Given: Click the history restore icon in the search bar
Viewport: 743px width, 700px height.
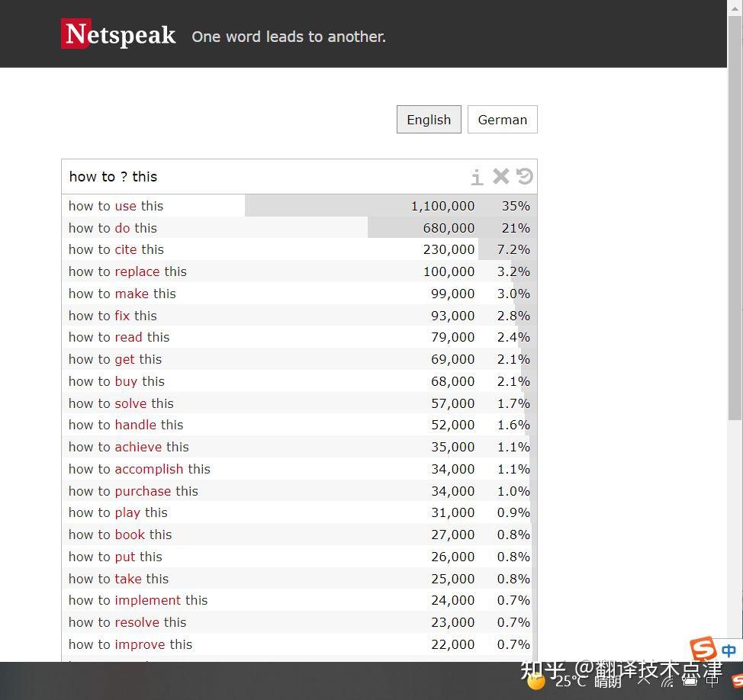Looking at the screenshot, I should tap(524, 176).
